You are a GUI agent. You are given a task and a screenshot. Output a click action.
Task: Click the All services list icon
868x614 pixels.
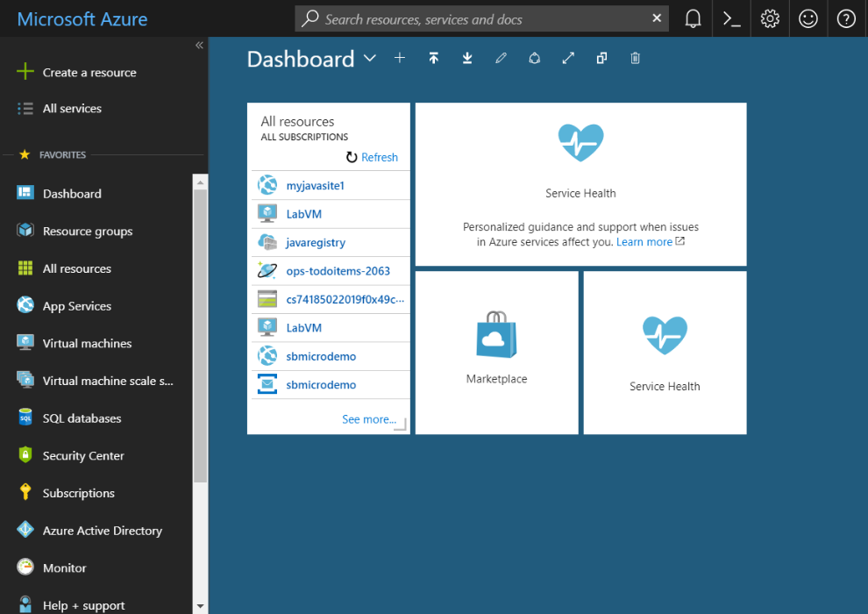pyautogui.click(x=25, y=109)
